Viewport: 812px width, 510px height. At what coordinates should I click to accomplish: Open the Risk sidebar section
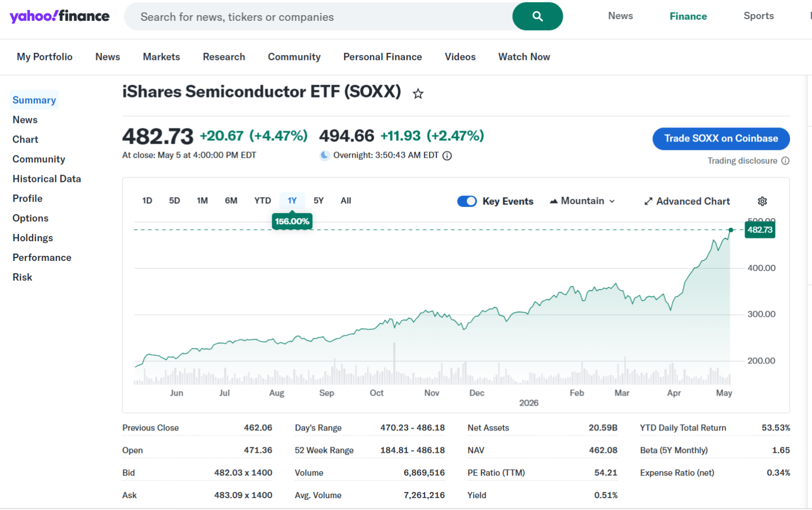(23, 278)
